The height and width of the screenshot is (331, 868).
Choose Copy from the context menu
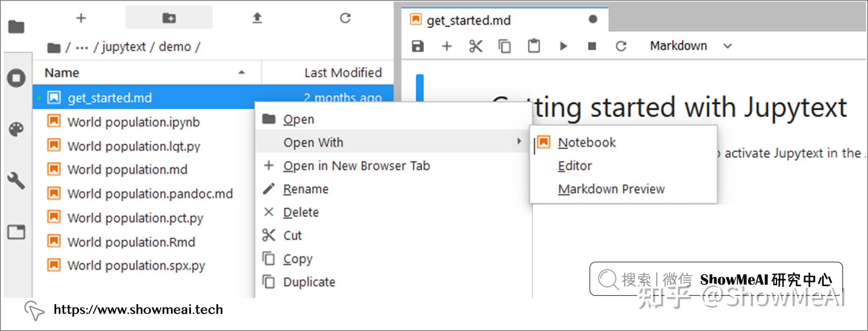393,259
